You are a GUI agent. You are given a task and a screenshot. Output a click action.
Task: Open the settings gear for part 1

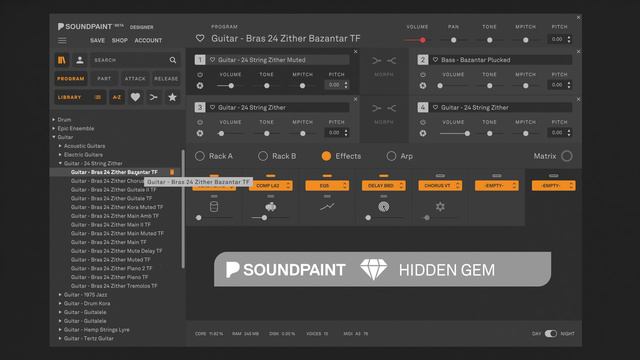[x=200, y=86]
